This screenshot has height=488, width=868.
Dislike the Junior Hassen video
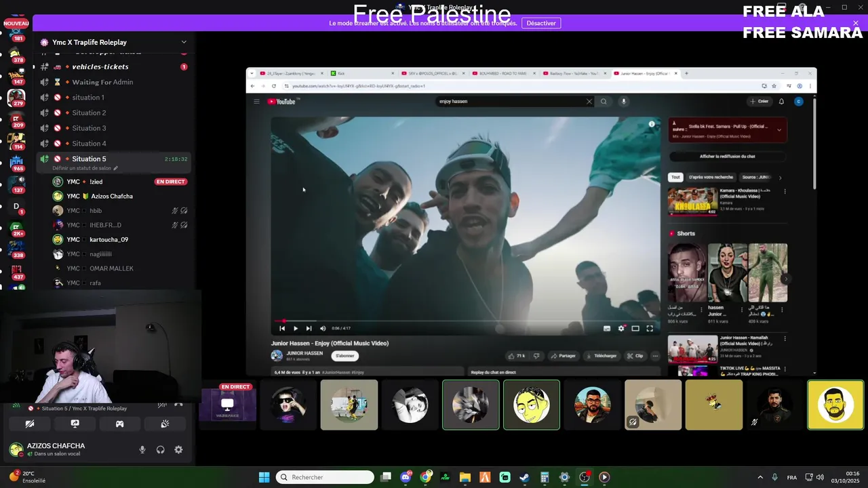tap(536, 356)
